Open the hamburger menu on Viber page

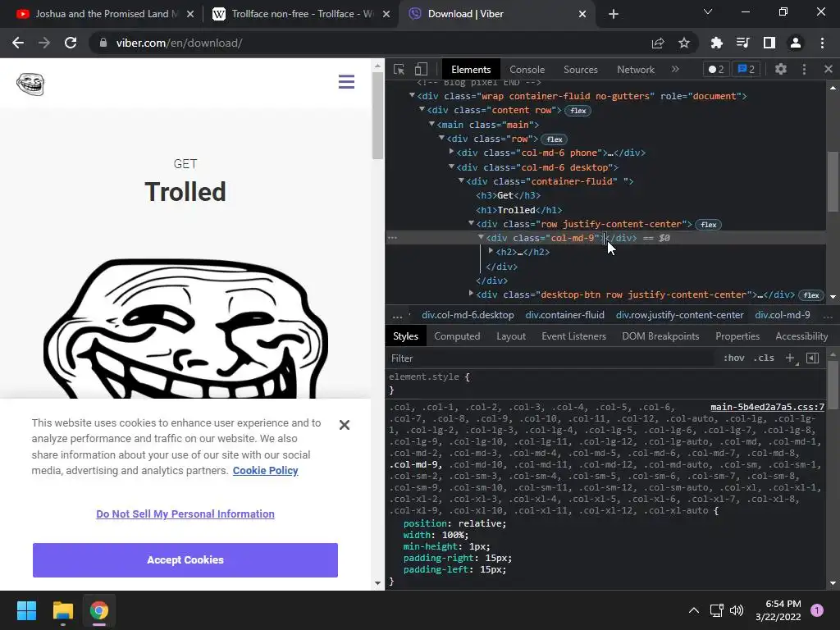coord(347,82)
